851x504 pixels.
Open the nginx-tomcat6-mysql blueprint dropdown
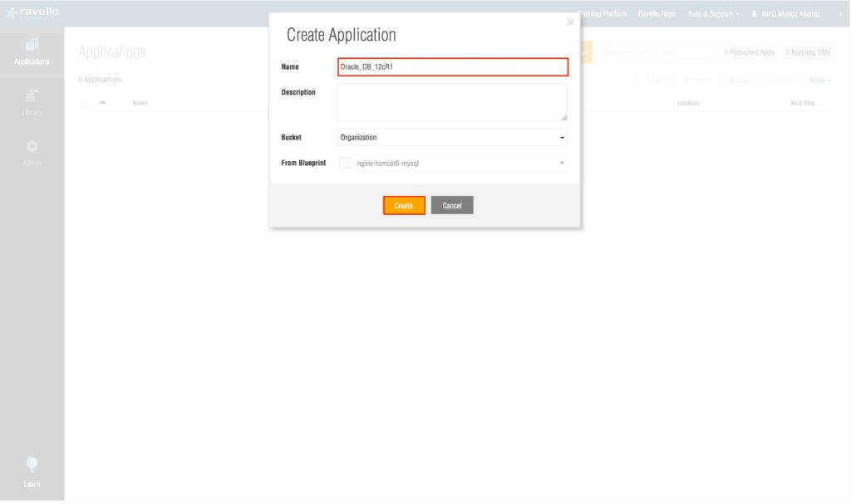point(460,163)
